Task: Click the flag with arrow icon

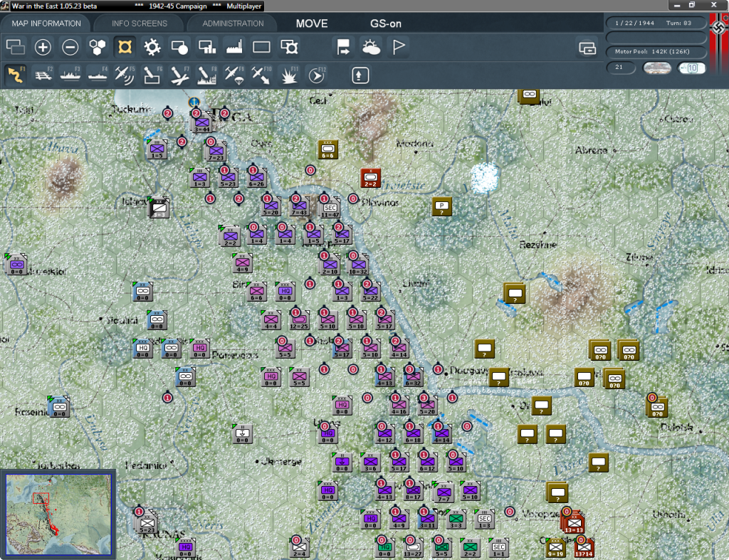Action: pos(344,47)
